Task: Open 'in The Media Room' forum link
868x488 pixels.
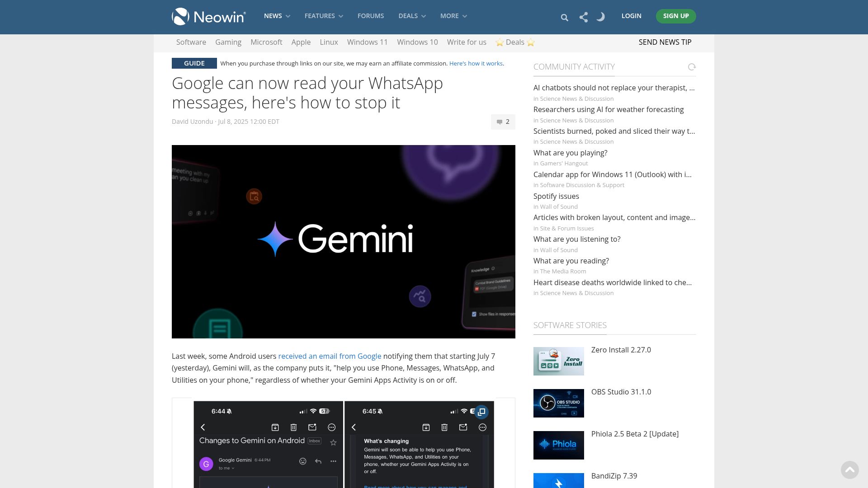Action: [560, 271]
